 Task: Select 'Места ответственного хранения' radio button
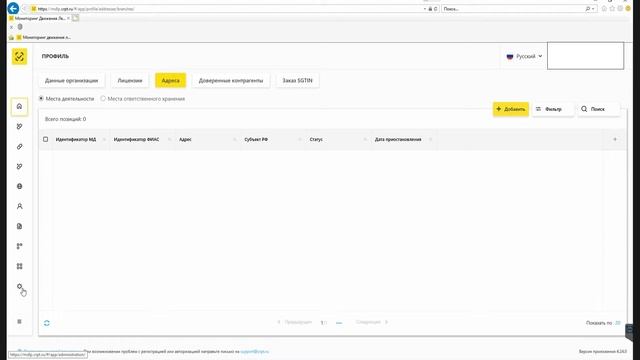coord(103,98)
